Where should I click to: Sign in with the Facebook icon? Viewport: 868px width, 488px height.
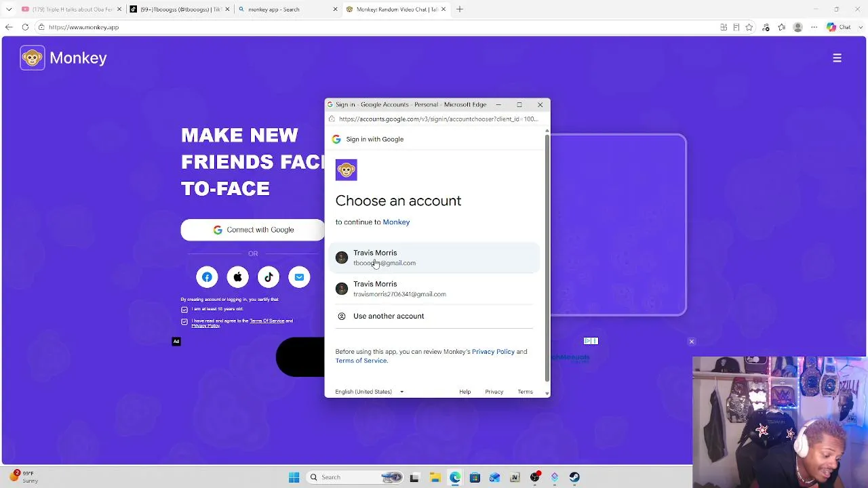click(x=207, y=277)
